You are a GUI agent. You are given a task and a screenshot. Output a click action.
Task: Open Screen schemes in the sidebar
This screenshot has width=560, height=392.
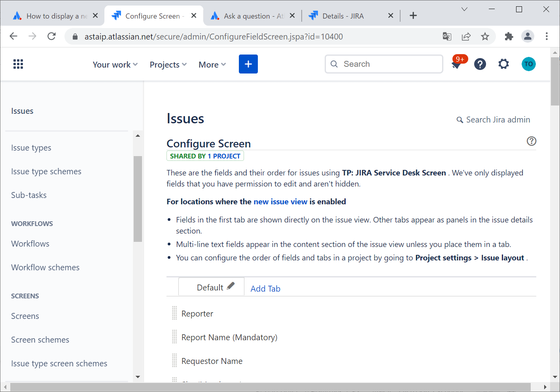pyautogui.click(x=40, y=340)
